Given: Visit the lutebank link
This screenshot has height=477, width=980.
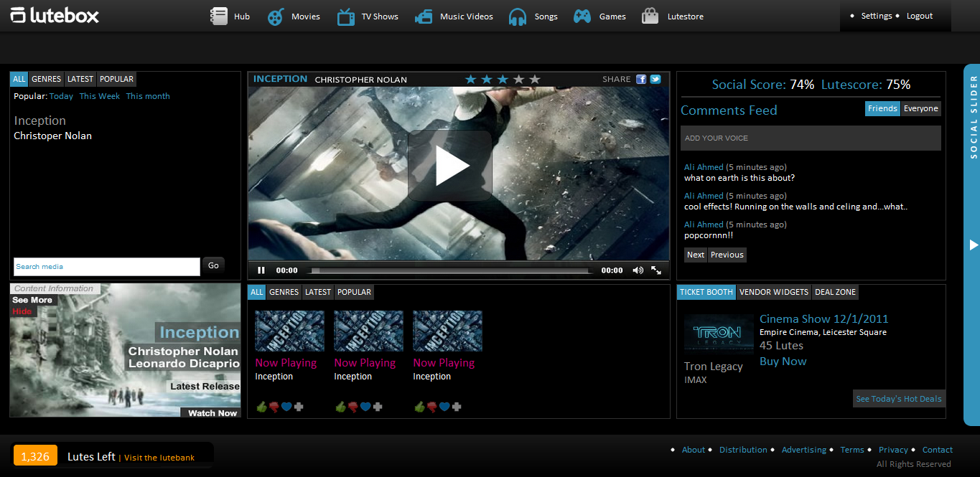Looking at the screenshot, I should click(x=159, y=458).
